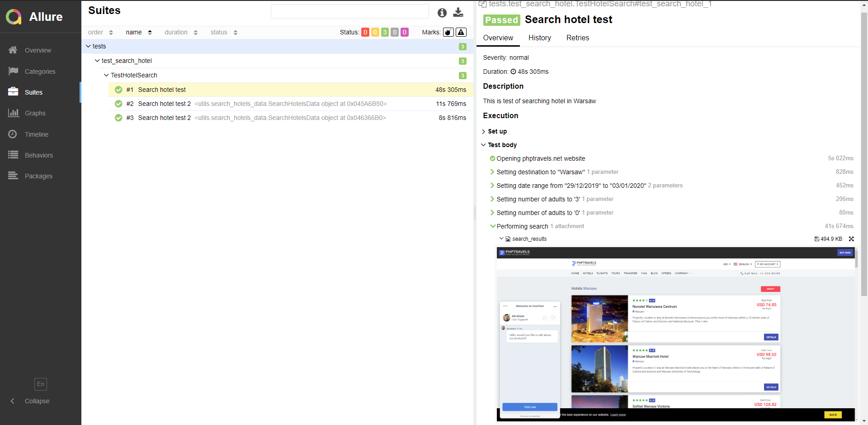This screenshot has width=868, height=425.
Task: Click the En language button
Action: [x=41, y=384]
